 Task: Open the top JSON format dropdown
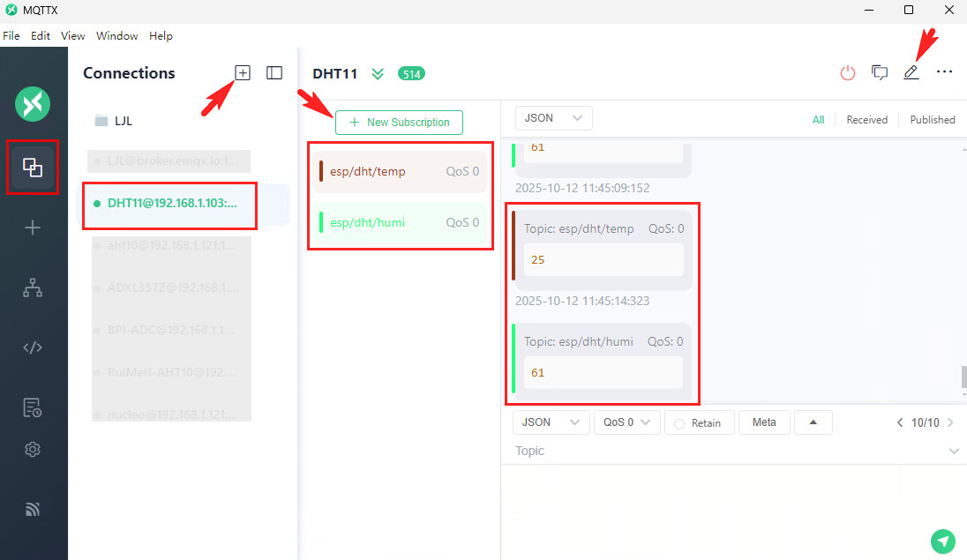pyautogui.click(x=553, y=118)
